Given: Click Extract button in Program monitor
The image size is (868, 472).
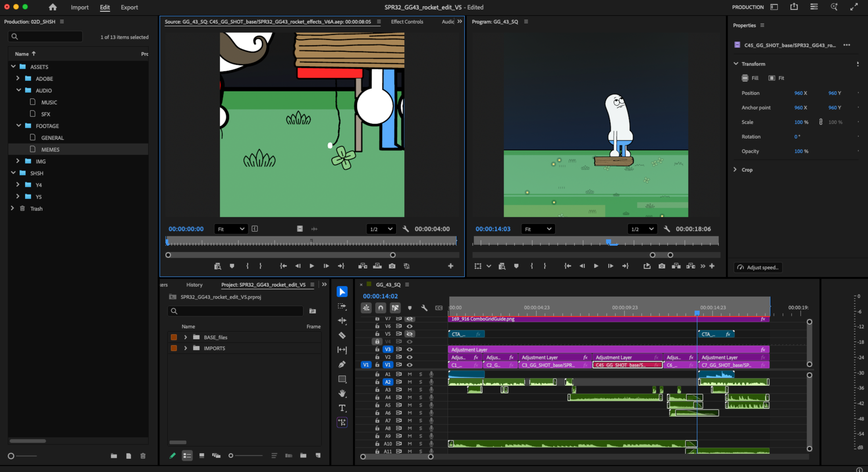Looking at the screenshot, I should click(x=691, y=266).
